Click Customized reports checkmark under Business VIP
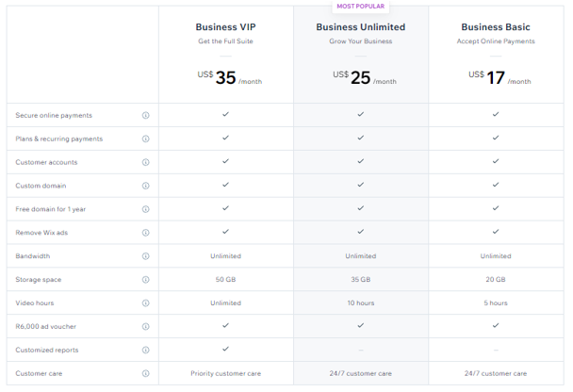The height and width of the screenshot is (392, 573). [x=225, y=349]
